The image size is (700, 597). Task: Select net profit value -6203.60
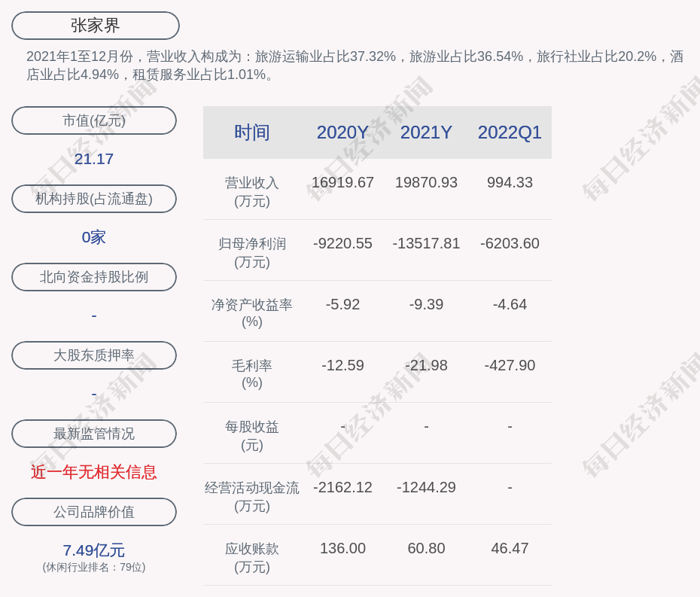click(x=510, y=243)
